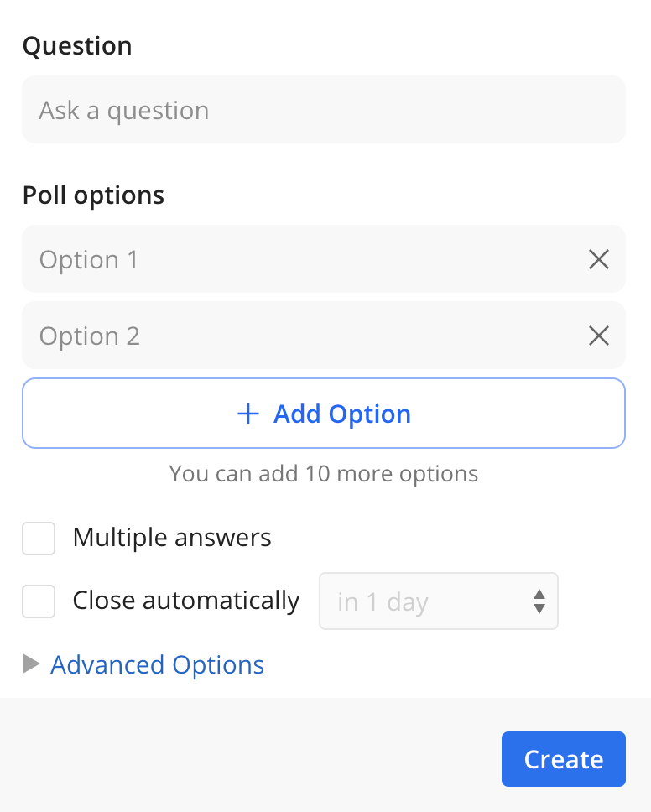The height and width of the screenshot is (812, 651).
Task: Delete Option 2 with its X icon
Action: [x=598, y=336]
